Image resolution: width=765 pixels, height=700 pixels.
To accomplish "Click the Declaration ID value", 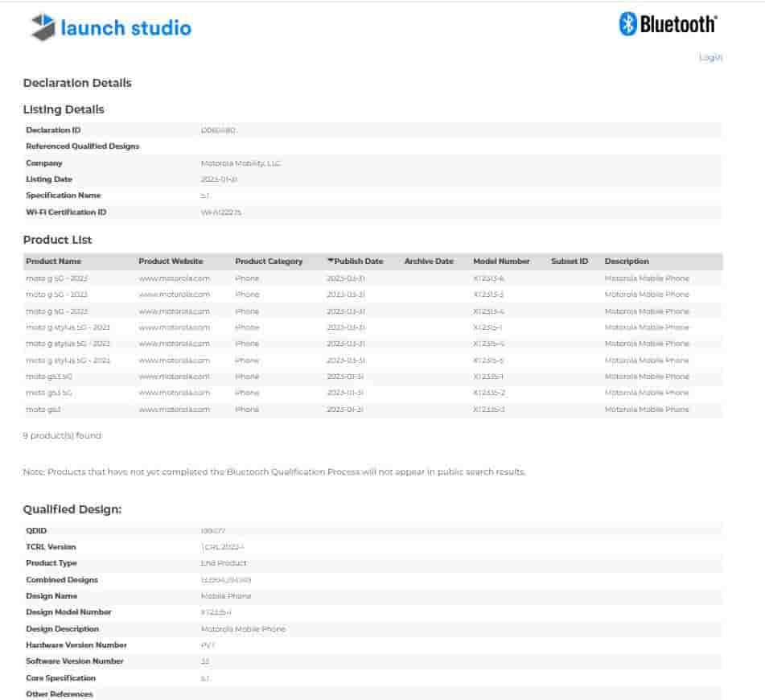I will [218, 130].
